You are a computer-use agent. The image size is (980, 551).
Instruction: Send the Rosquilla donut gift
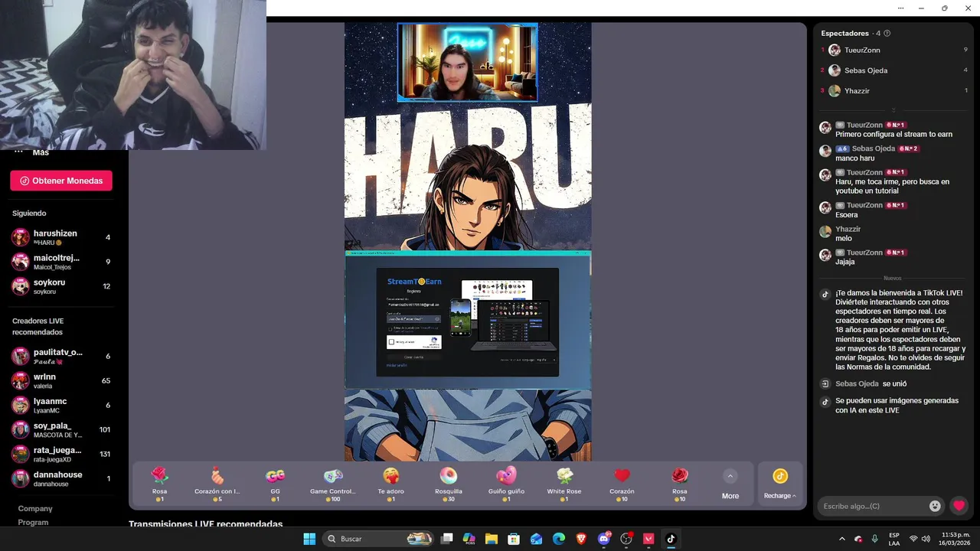point(449,484)
